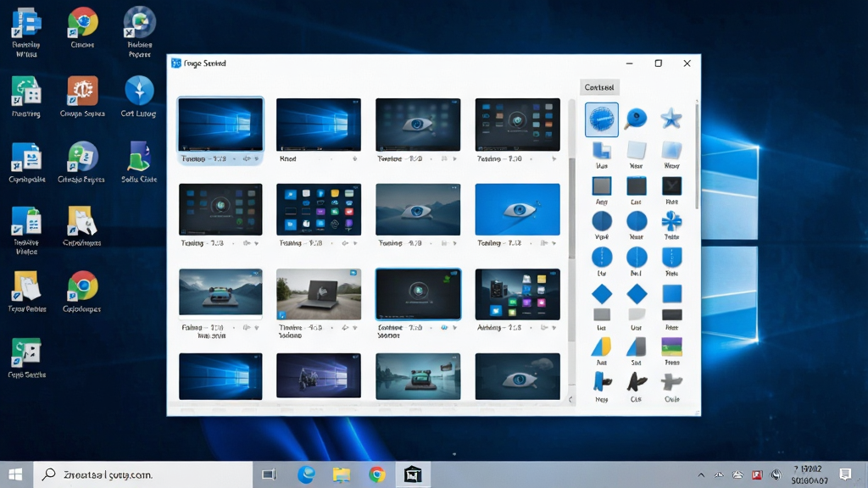
Task: Open the laptop on a road thumbnail
Action: point(319,294)
